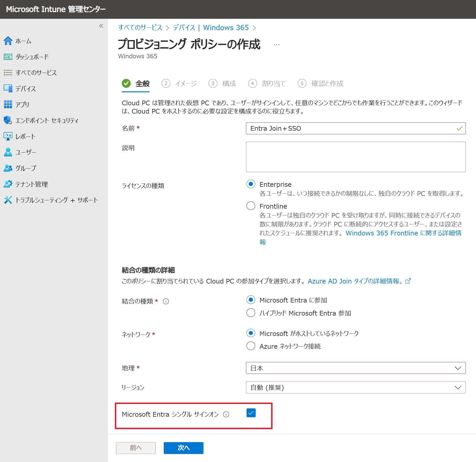The width and height of the screenshot is (476, 462).
Task: Select the Frontline license radio button
Action: (251, 206)
